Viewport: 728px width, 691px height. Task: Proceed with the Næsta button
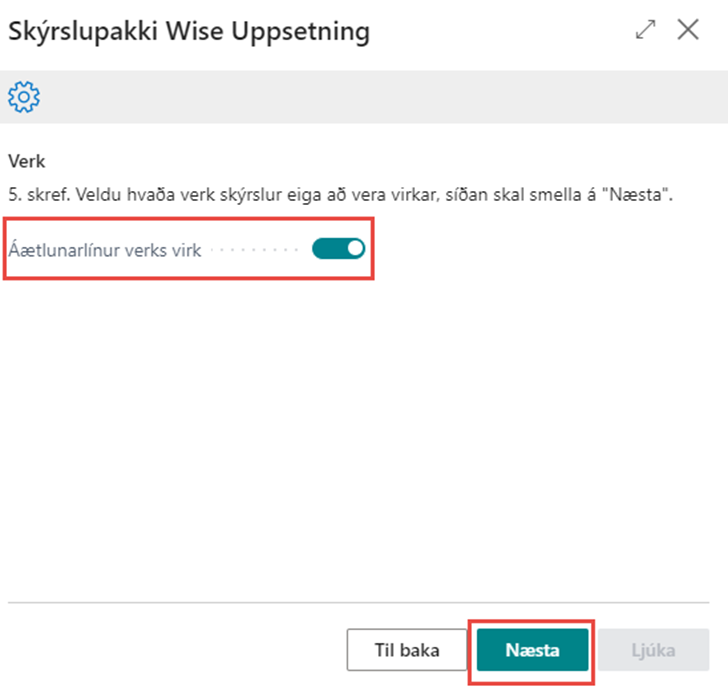[532, 650]
